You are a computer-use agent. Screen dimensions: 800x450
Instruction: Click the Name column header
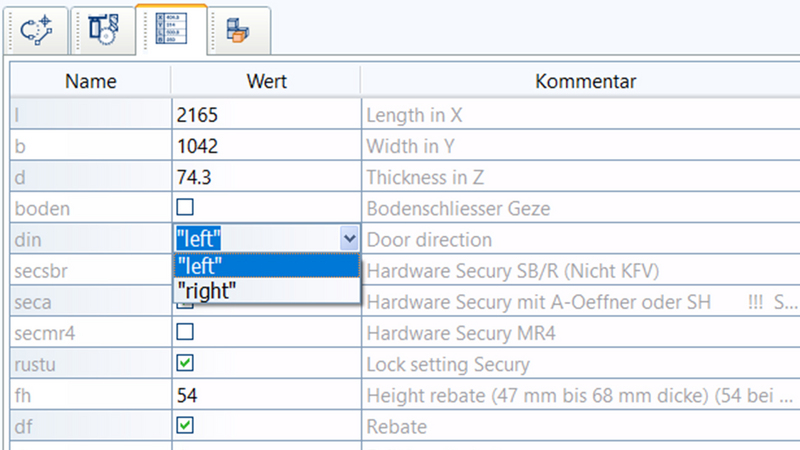(x=90, y=81)
